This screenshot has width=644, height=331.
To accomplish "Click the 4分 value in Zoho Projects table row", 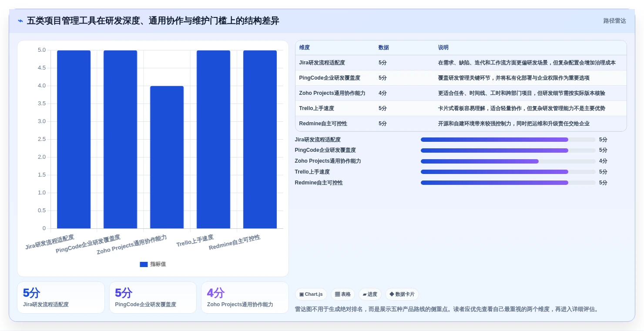I will click(382, 93).
